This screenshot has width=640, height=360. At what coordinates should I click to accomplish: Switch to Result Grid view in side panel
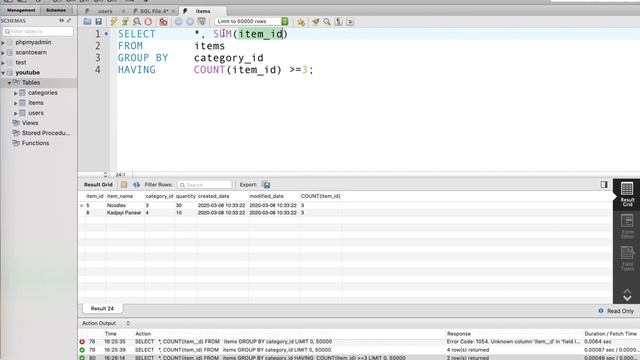[x=627, y=194]
